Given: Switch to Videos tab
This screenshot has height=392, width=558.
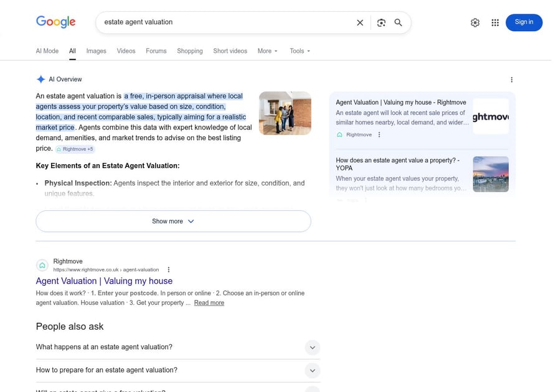Looking at the screenshot, I should coord(126,51).
